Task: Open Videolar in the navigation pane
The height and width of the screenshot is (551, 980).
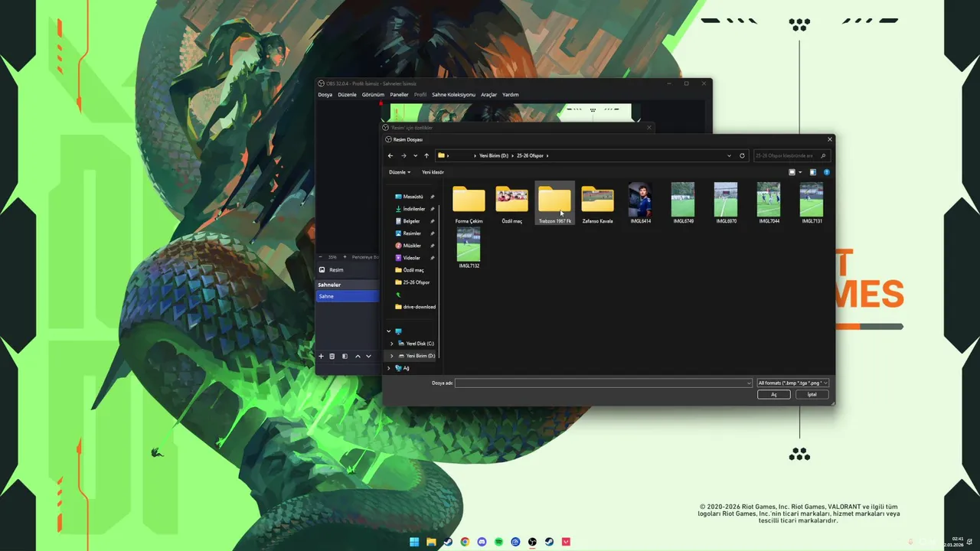Action: (x=413, y=258)
